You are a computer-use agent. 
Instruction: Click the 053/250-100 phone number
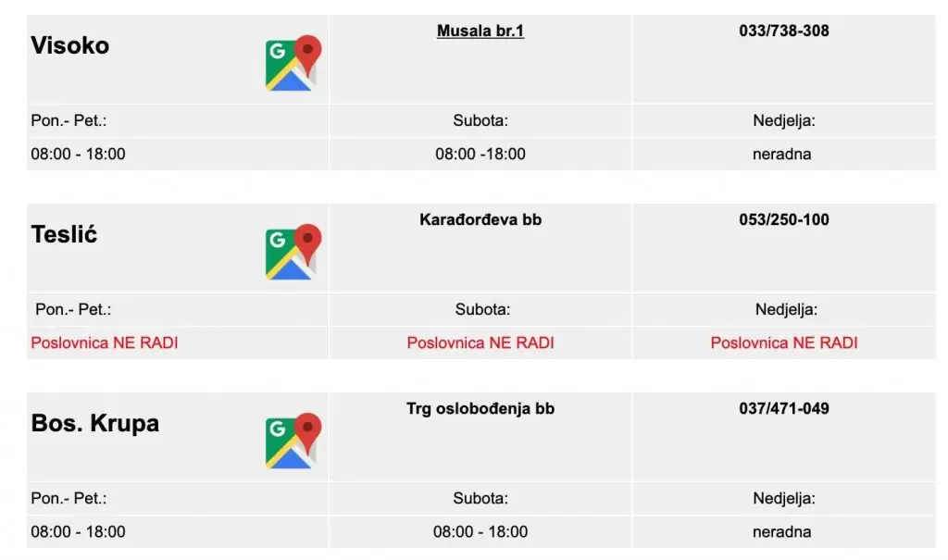(782, 219)
